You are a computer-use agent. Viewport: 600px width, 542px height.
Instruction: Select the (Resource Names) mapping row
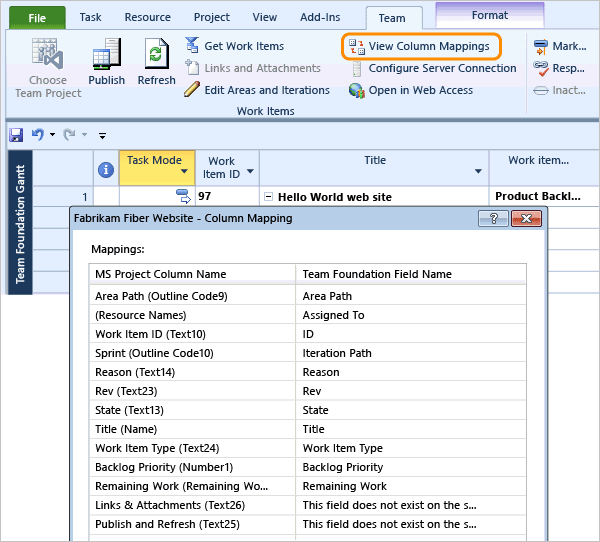[308, 315]
